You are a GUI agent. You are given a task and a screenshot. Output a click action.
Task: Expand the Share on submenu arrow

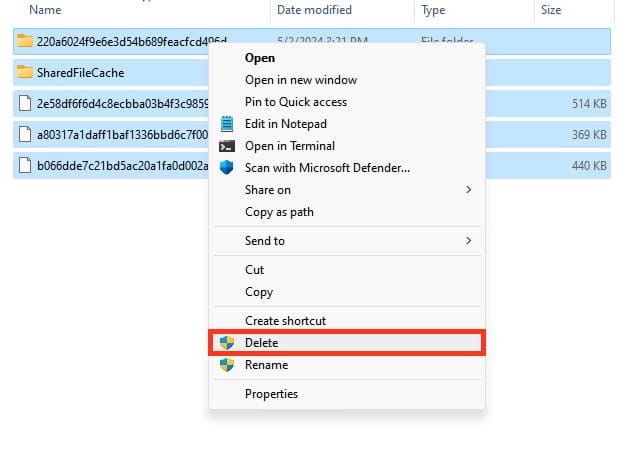click(x=468, y=189)
